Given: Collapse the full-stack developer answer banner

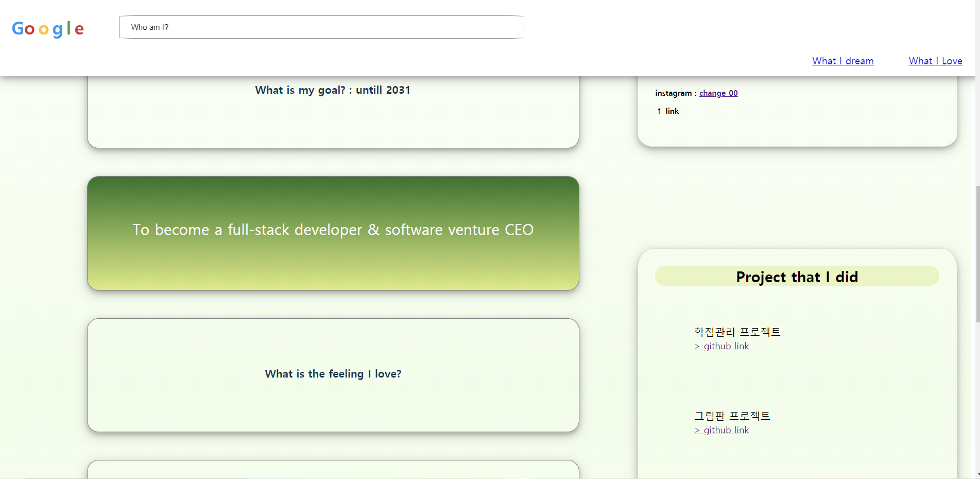Looking at the screenshot, I should coord(333,230).
